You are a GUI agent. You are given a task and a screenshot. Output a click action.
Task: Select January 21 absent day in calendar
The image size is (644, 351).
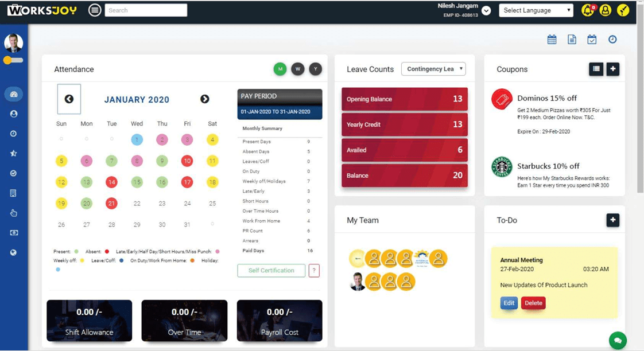[111, 204]
